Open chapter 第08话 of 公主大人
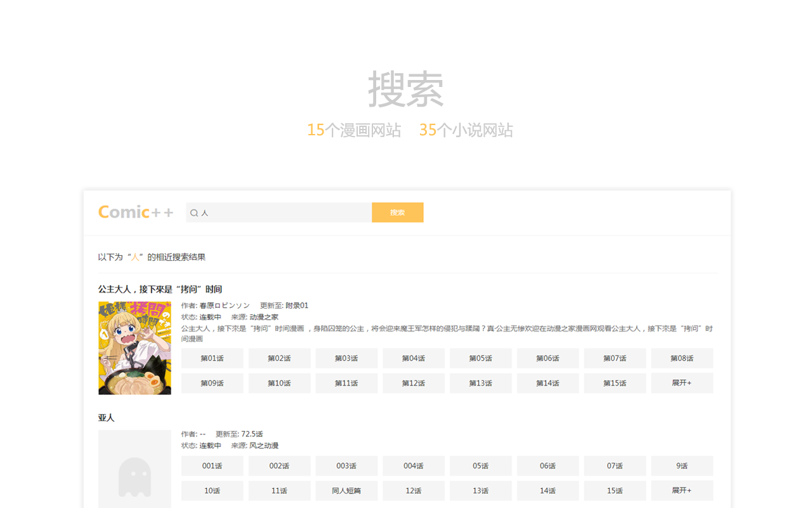Image resolution: width=812 pixels, height=508 pixels. 681,358
